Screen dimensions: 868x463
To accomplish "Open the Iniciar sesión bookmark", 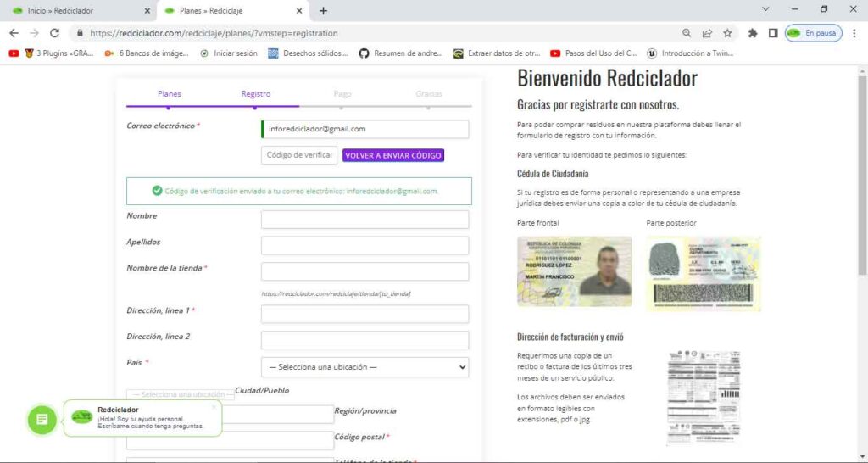I will (x=229, y=53).
